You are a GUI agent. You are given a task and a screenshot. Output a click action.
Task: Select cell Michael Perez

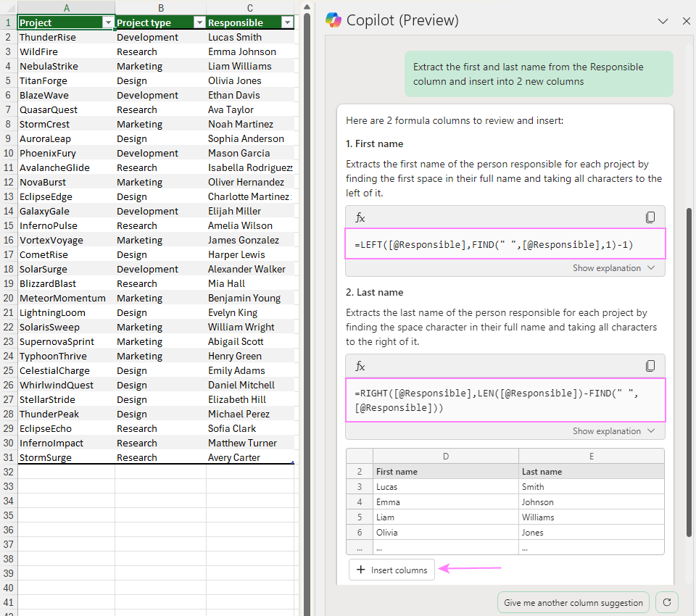250,414
